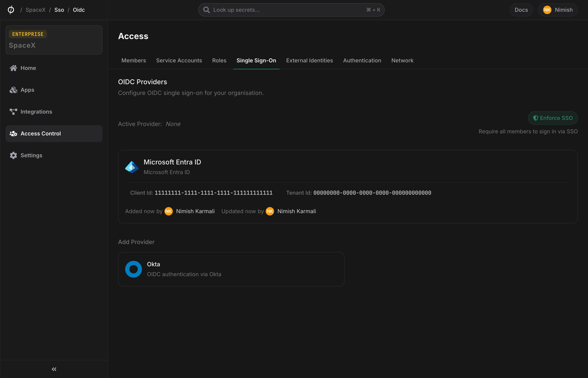Click the Settings gear icon
The height and width of the screenshot is (378, 588).
point(13,155)
